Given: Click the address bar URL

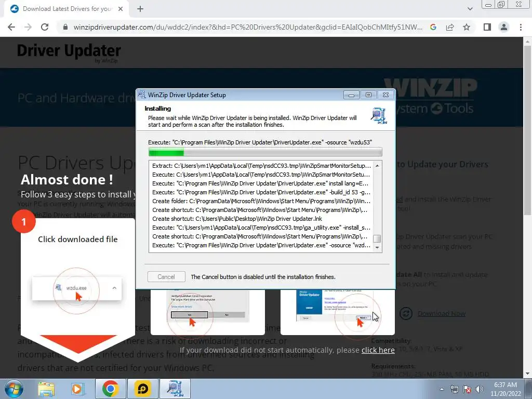Looking at the screenshot, I should click(x=248, y=27).
